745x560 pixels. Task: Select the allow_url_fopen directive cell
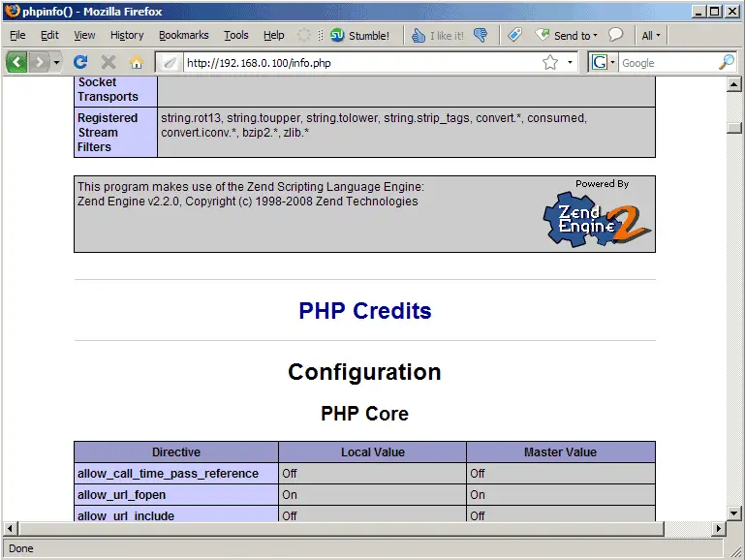pyautogui.click(x=176, y=494)
